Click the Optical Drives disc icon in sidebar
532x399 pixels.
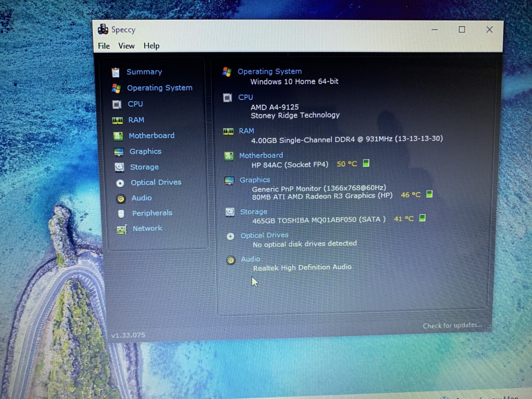point(120,183)
